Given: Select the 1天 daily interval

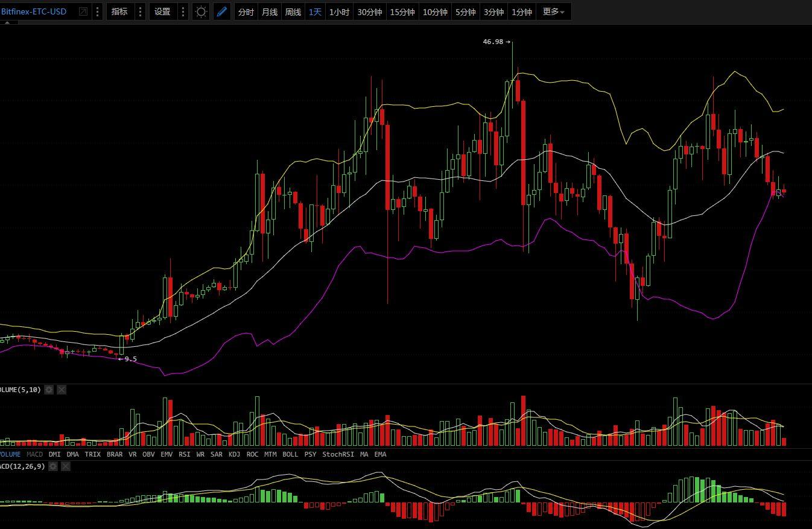Looking at the screenshot, I should click(x=316, y=12).
